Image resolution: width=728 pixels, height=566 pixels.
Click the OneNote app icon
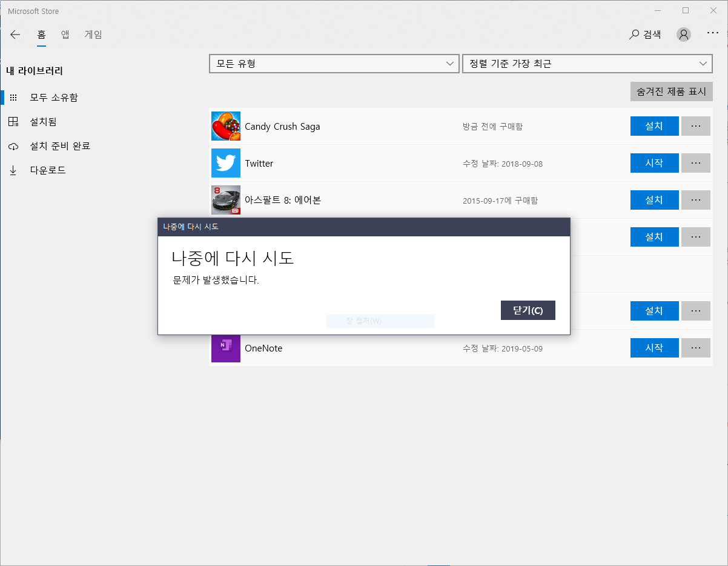point(226,348)
